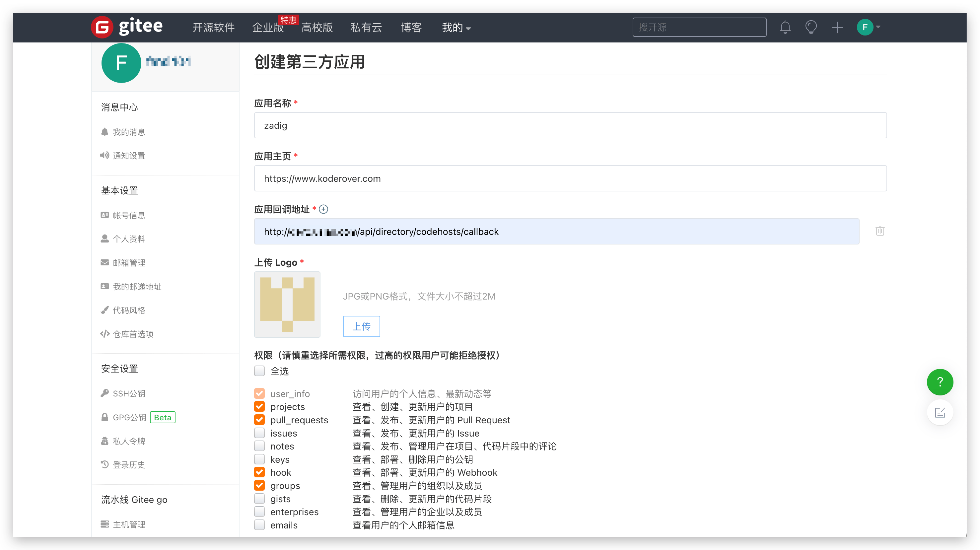Open 代码风格 settings link
Viewport: 980px width, 550px height.
pos(129,310)
